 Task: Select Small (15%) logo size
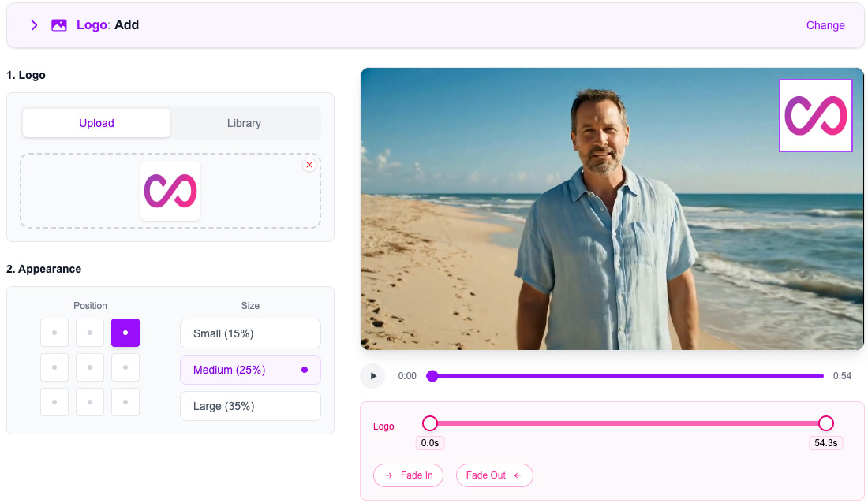pyautogui.click(x=250, y=333)
